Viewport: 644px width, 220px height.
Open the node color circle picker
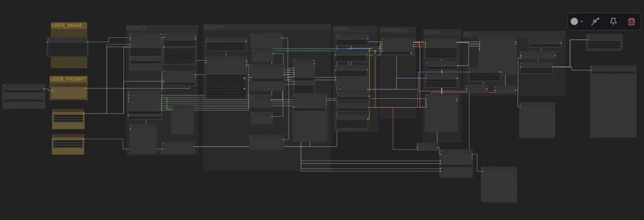574,22
